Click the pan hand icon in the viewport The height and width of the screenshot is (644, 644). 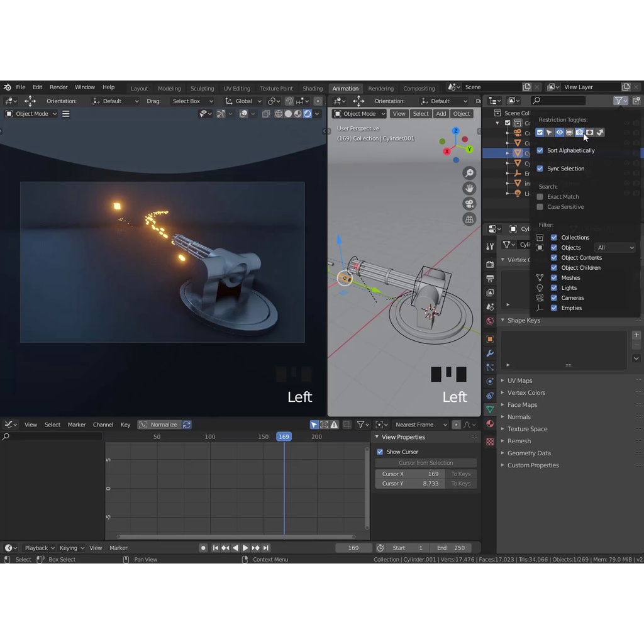pos(469,188)
